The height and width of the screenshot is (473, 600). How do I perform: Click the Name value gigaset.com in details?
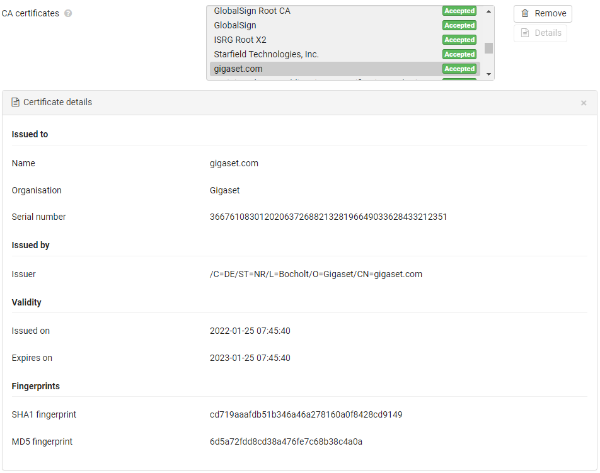tap(234, 163)
